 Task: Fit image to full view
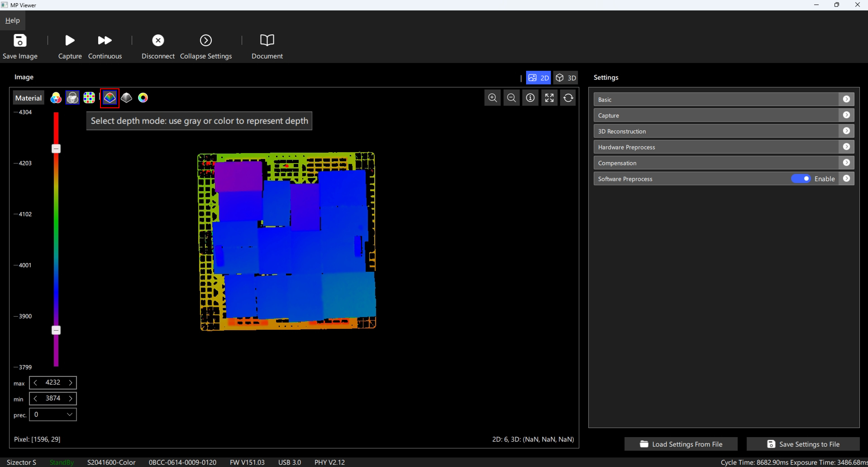click(549, 98)
